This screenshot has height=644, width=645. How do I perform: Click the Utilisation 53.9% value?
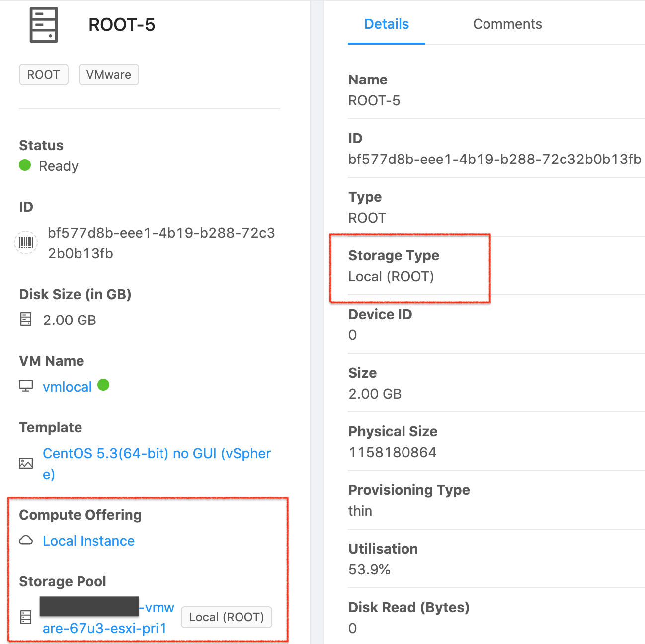pyautogui.click(x=369, y=569)
